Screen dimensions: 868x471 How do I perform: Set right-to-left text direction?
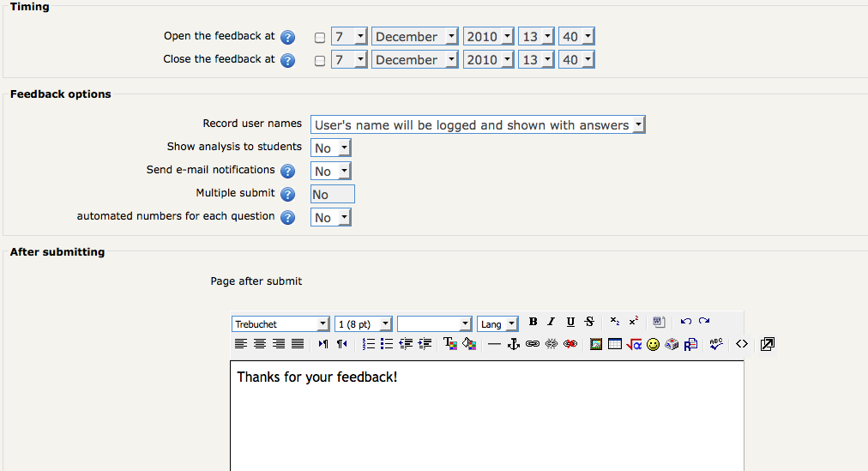(x=342, y=344)
